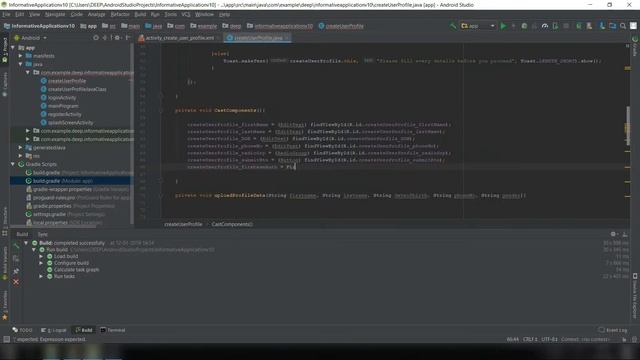Click the Profile app gauge icon

click(545, 26)
